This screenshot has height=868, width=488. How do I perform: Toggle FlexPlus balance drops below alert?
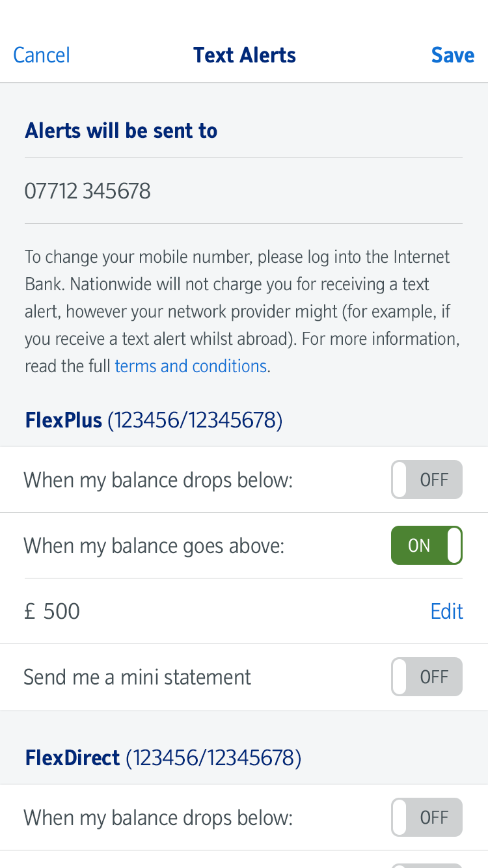click(x=427, y=480)
